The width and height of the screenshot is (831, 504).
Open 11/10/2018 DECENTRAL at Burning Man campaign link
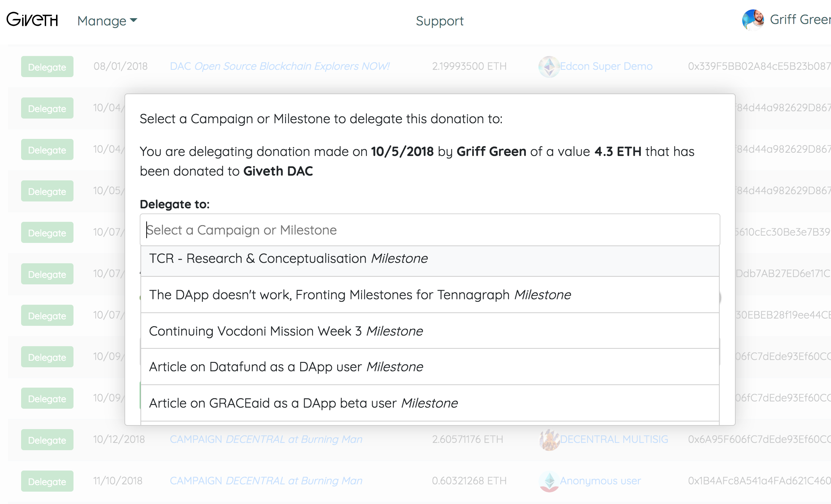coord(266,481)
